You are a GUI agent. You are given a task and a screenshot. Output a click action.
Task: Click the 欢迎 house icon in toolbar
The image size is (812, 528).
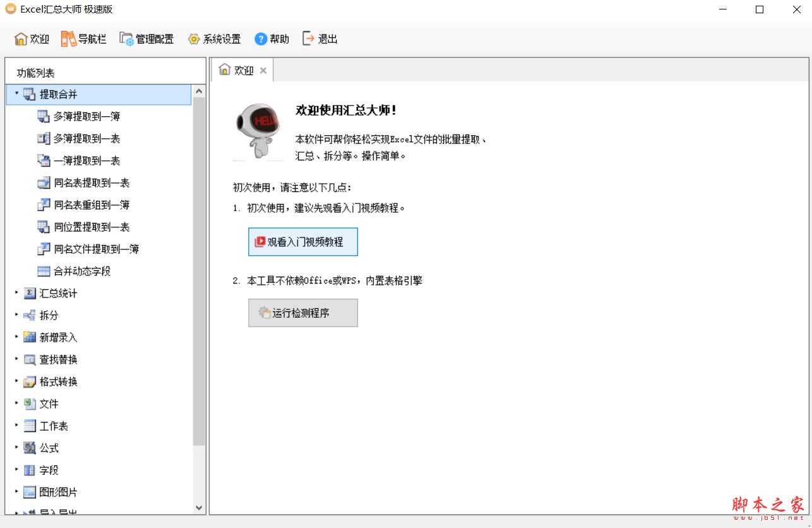(21, 39)
